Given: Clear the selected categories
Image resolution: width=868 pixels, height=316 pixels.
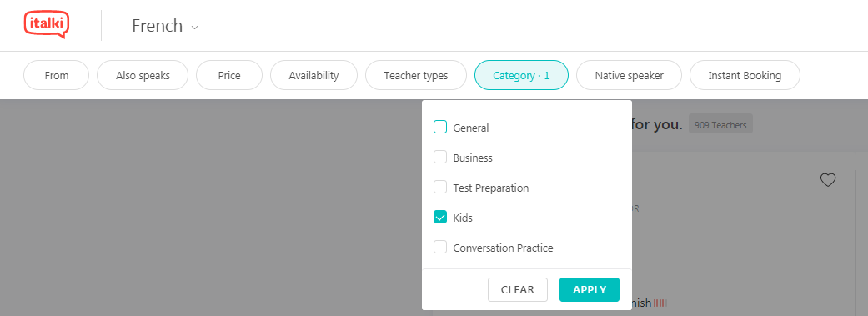Looking at the screenshot, I should tap(518, 289).
